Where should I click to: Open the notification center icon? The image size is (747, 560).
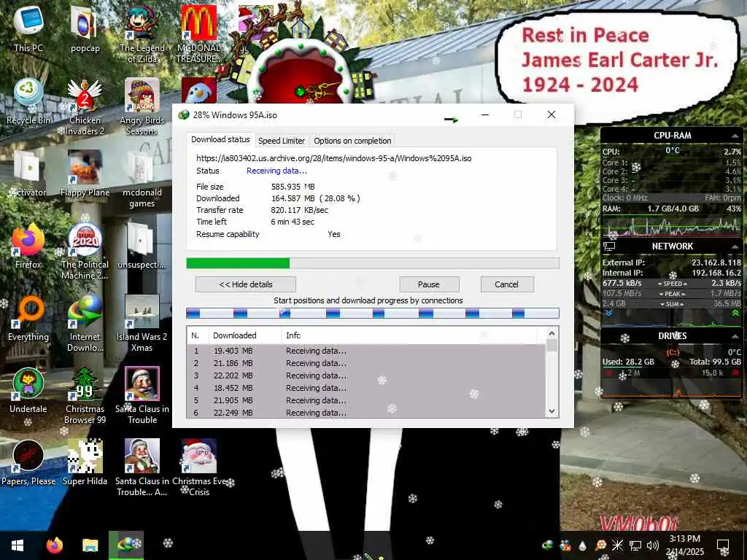tap(723, 545)
